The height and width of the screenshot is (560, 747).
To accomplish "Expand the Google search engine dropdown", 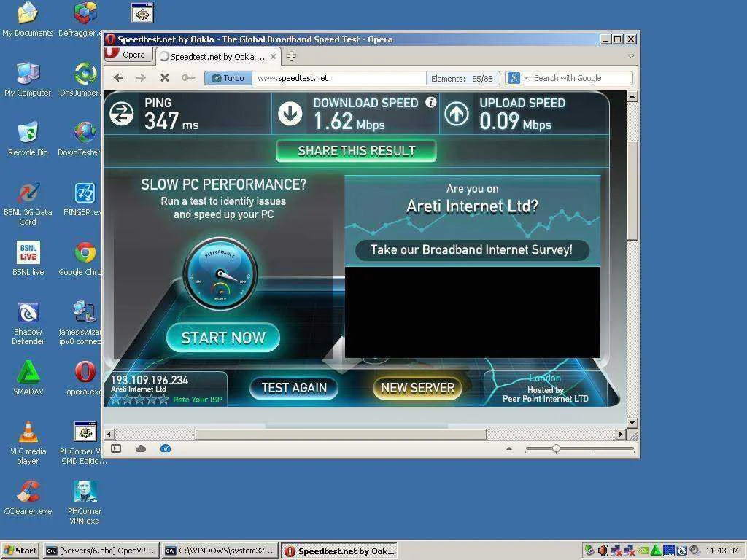I will (526, 77).
